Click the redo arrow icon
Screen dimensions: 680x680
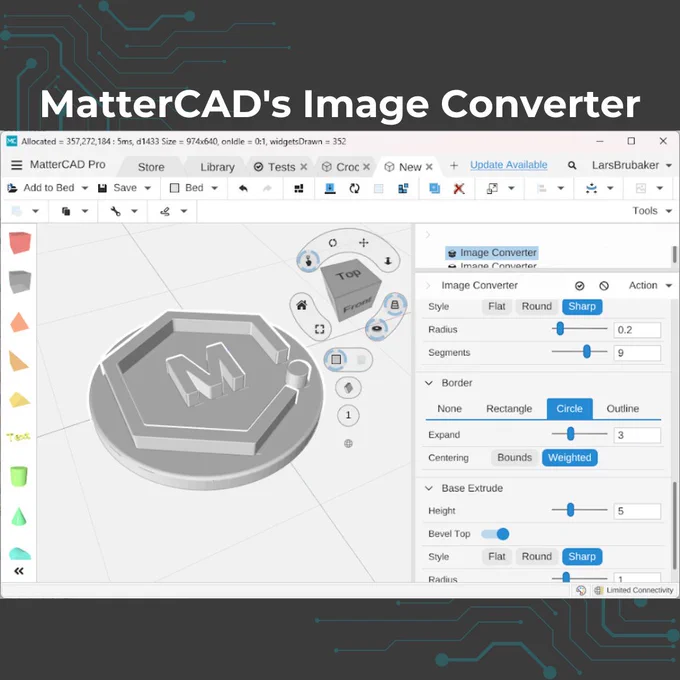[267, 188]
